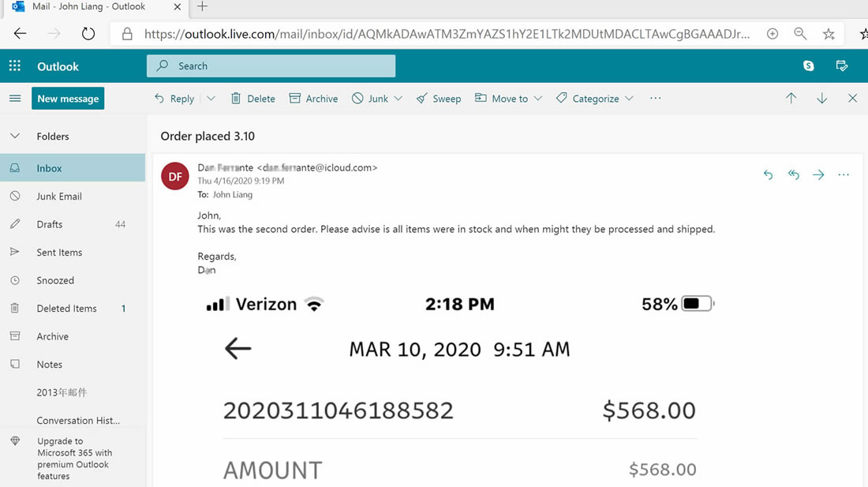
Task: Expand the Reply options dropdown arrow
Action: 211,99
